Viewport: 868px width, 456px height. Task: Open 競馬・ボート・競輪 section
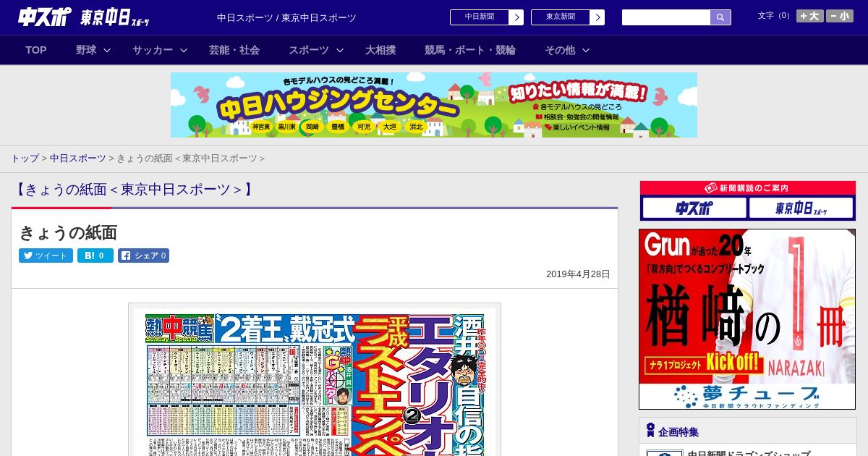(470, 50)
